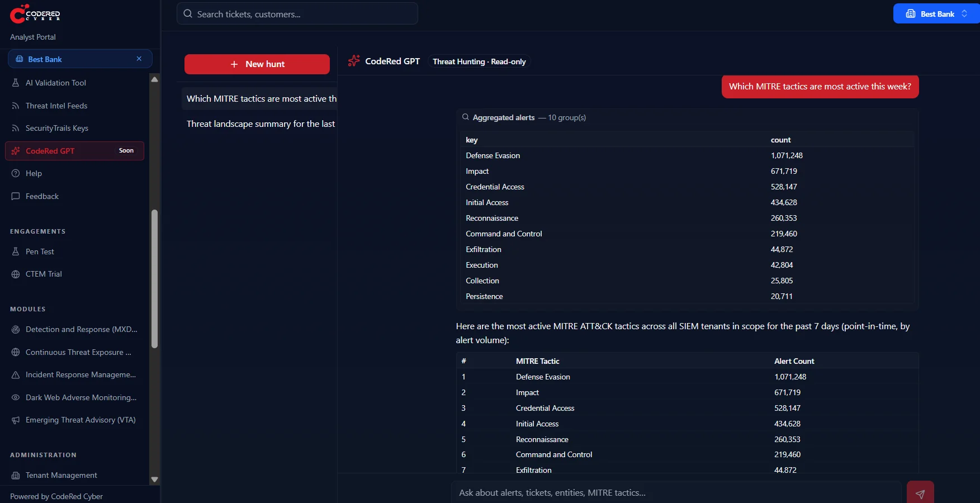Click the Help question-mark icon
980x503 pixels.
(x=16, y=173)
